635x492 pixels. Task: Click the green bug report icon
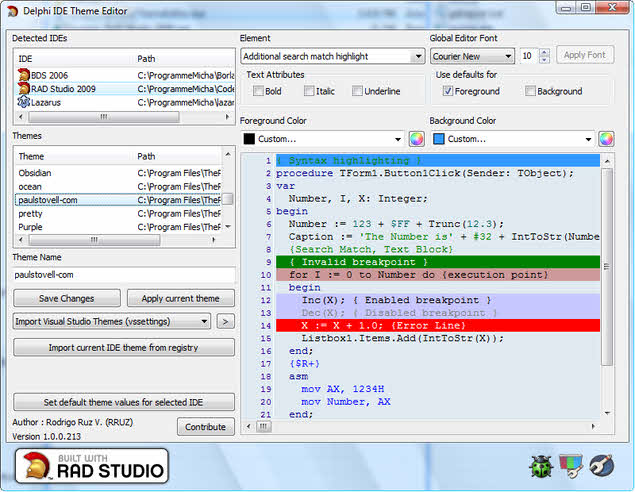tap(541, 466)
